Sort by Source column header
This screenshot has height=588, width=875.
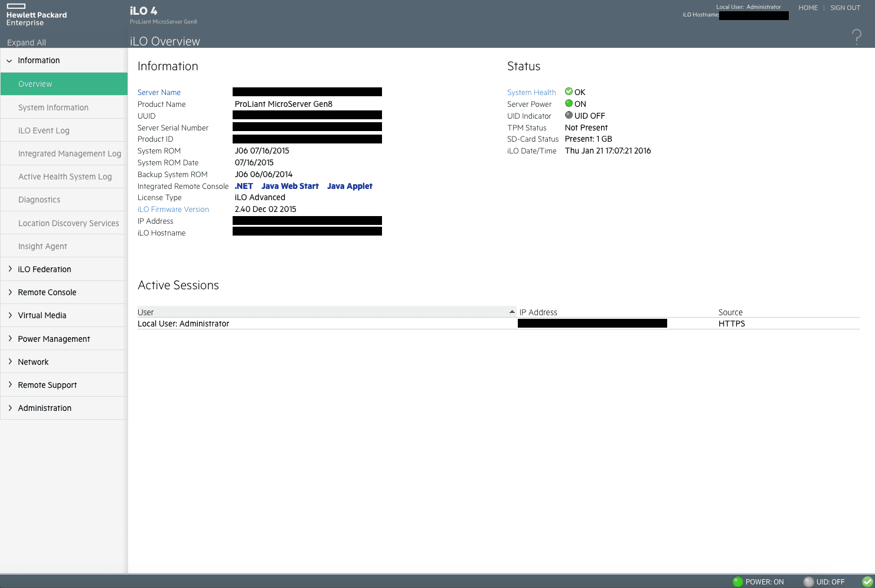pos(730,312)
